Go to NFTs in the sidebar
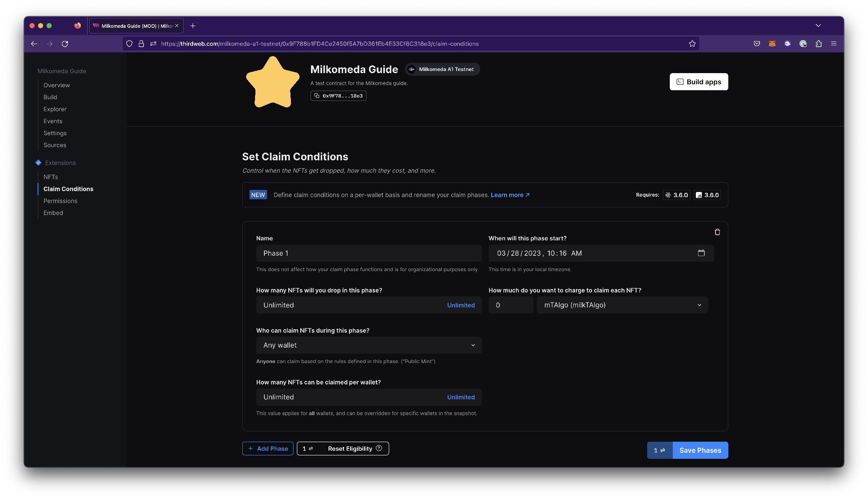Viewport: 868px width, 499px height. click(51, 177)
